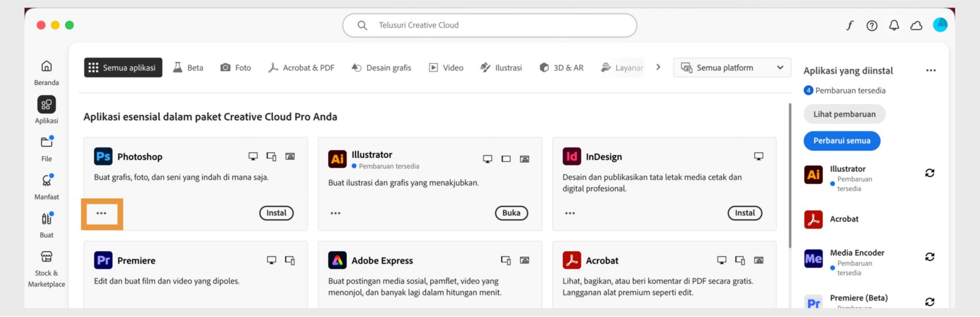Open the Manfaat sidebar section
The image size is (980, 317).
pos(46,187)
